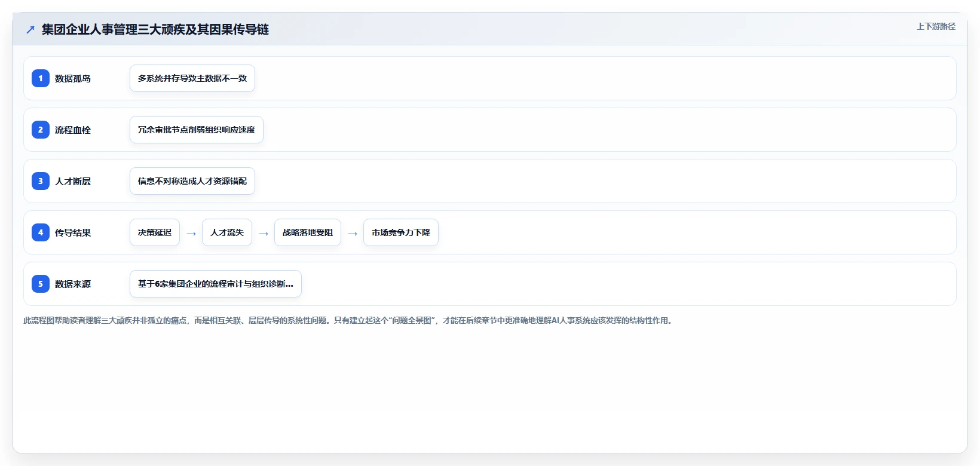Click the 数据来源 row label
This screenshot has width=980, height=466.
pyautogui.click(x=73, y=284)
